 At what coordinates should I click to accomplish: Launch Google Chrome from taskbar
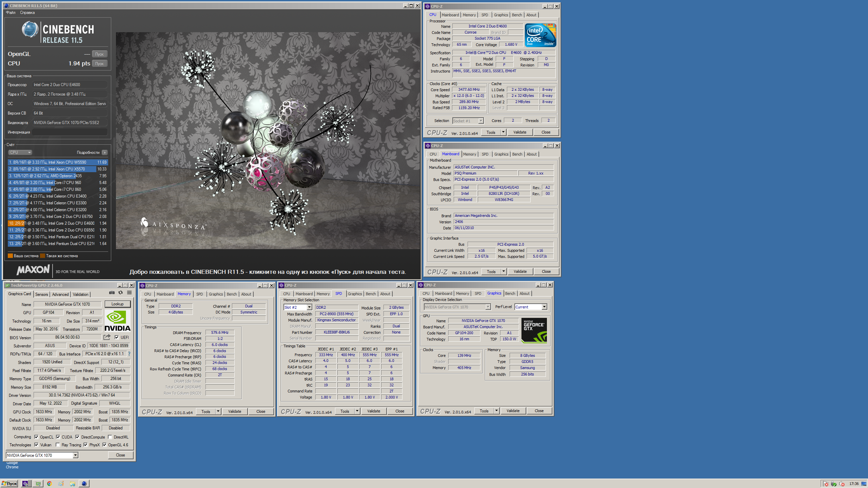pyautogui.click(x=50, y=484)
